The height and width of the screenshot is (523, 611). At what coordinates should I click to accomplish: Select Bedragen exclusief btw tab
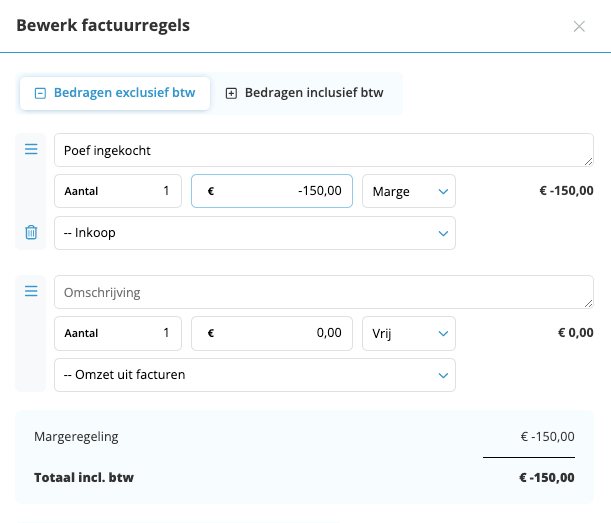coord(115,93)
